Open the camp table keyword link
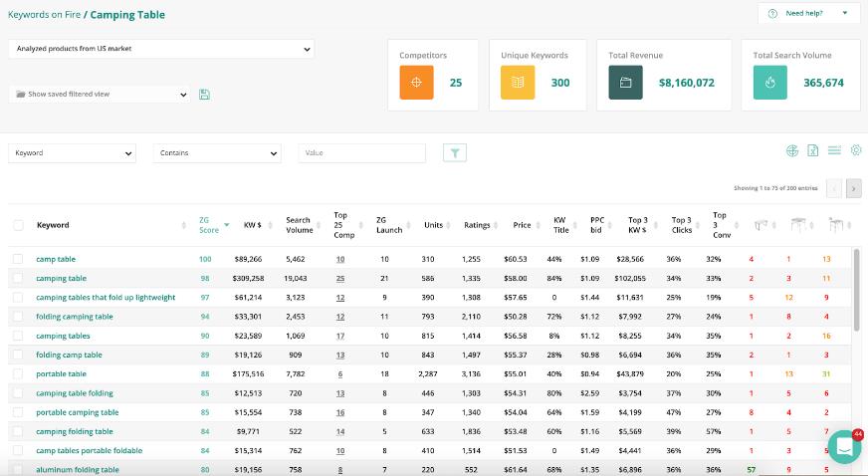 56,259
